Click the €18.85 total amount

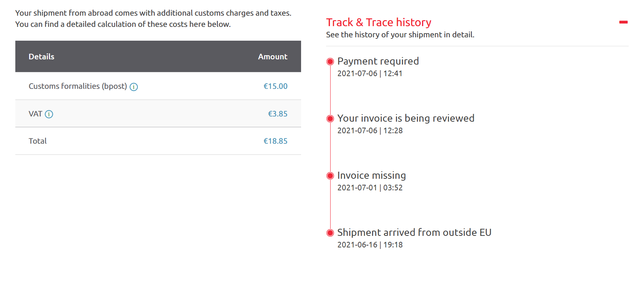[x=276, y=141]
